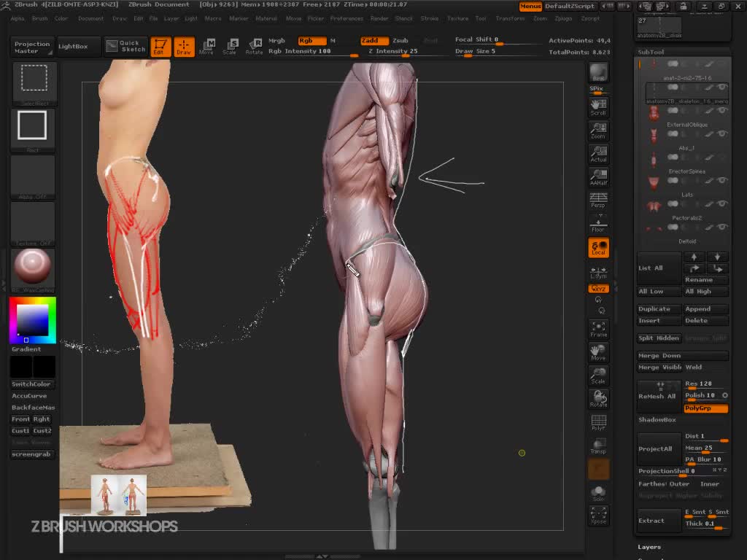This screenshot has width=747, height=560.
Task: Click the BPR render icon
Action: click(598, 73)
